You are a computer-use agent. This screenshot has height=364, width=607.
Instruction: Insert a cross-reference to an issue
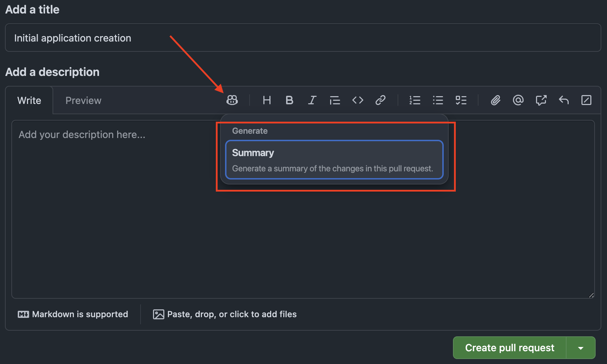[541, 100]
